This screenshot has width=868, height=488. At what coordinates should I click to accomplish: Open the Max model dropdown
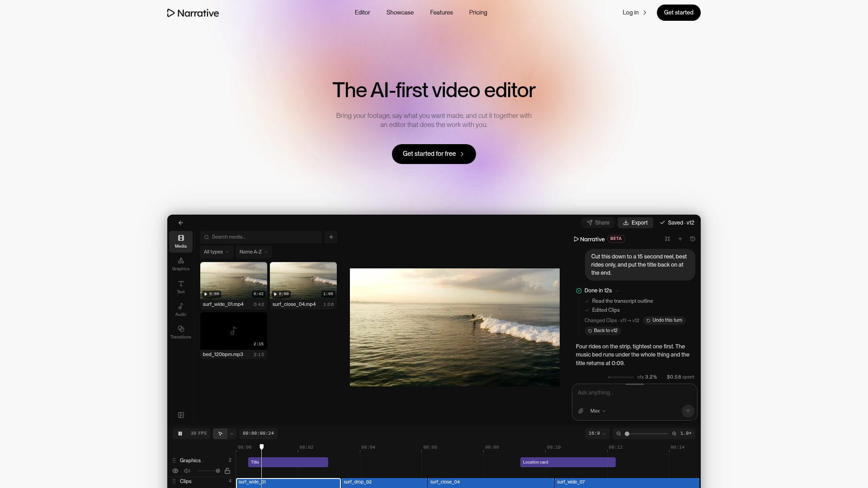pyautogui.click(x=598, y=411)
